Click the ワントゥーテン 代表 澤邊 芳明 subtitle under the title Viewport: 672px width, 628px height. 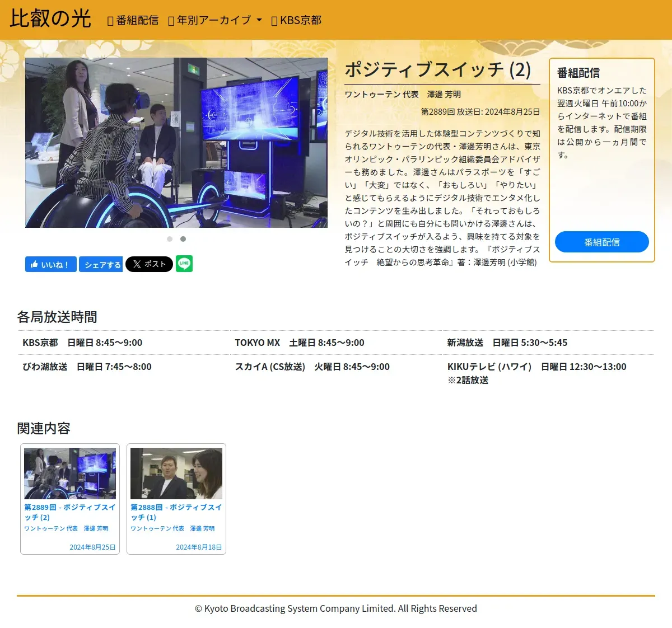coord(403,94)
